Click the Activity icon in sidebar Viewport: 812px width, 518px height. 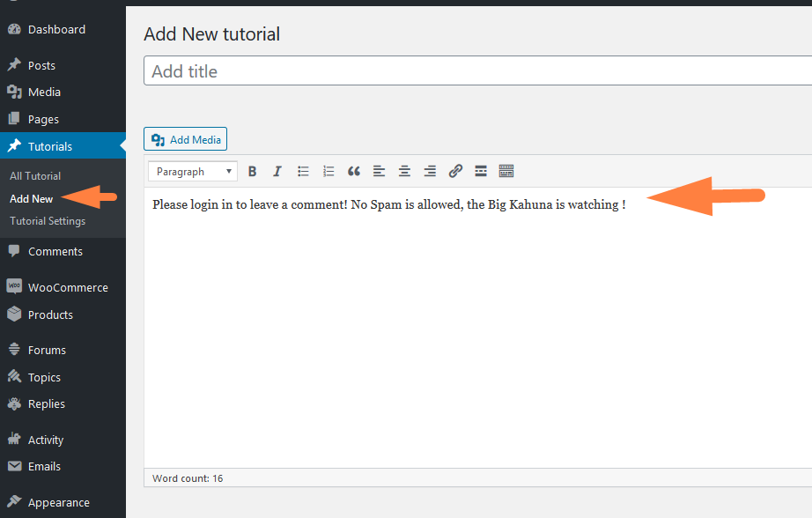point(14,439)
